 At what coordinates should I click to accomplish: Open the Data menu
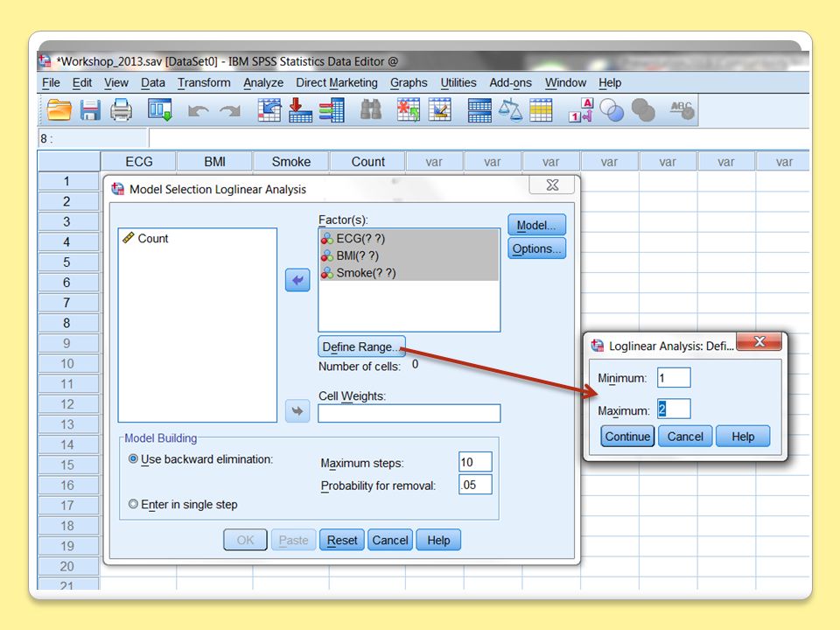(x=152, y=83)
